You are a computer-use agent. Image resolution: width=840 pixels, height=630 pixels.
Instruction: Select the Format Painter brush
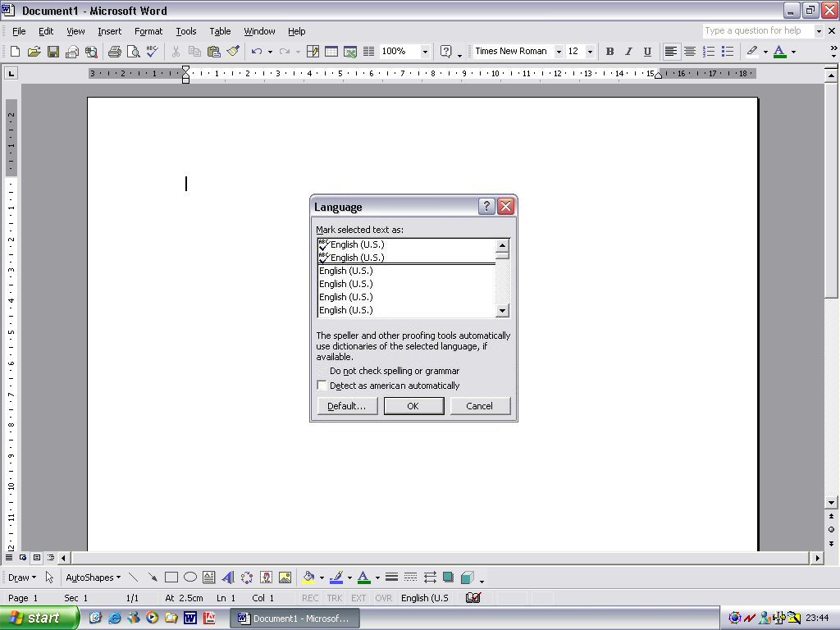click(x=232, y=52)
